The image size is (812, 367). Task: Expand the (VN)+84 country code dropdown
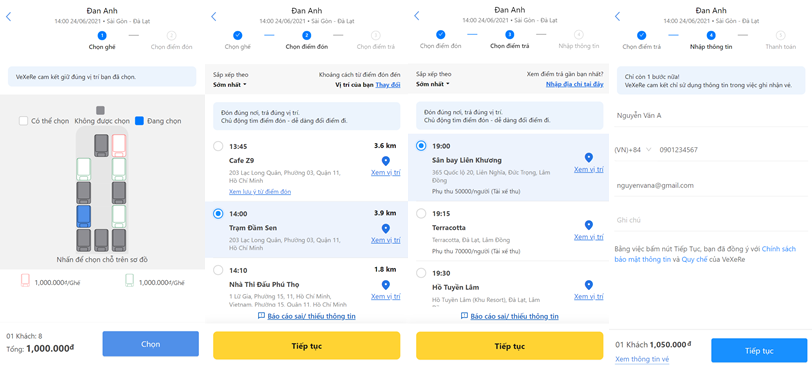633,150
